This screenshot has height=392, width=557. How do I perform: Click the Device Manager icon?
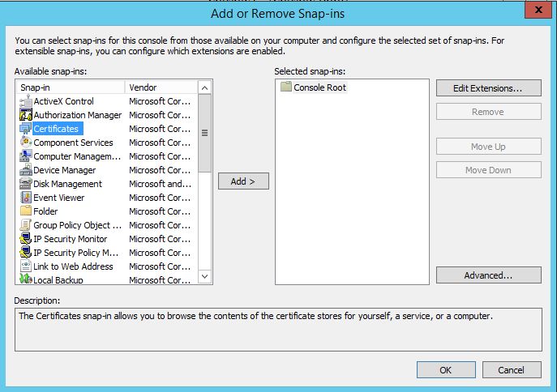(24, 170)
